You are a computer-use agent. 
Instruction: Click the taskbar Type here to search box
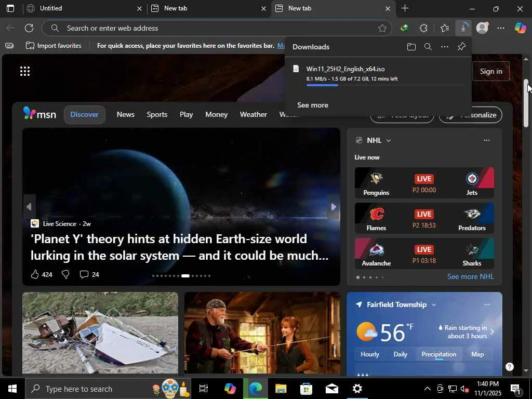pos(108,389)
